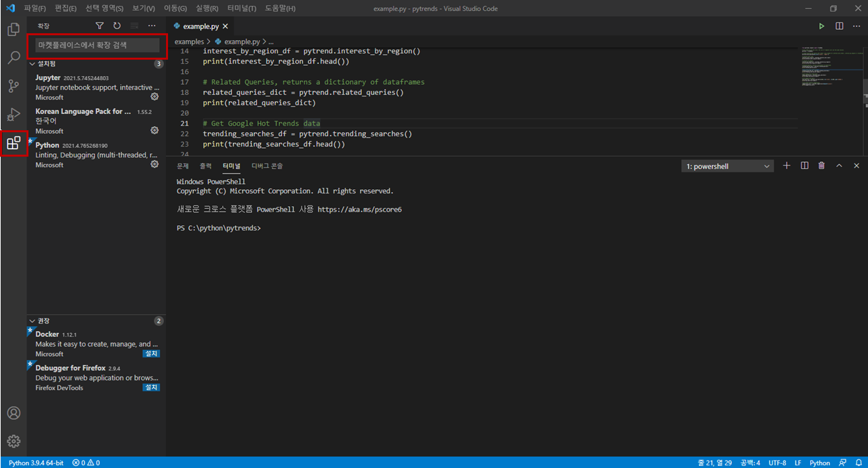
Task: Filter extensions with the funnel icon
Action: [100, 26]
